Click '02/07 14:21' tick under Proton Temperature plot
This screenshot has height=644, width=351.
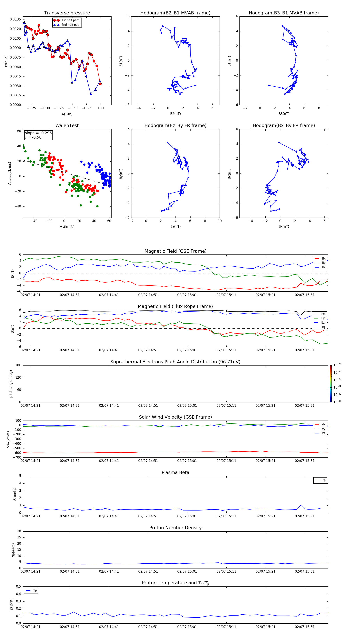tap(30, 627)
